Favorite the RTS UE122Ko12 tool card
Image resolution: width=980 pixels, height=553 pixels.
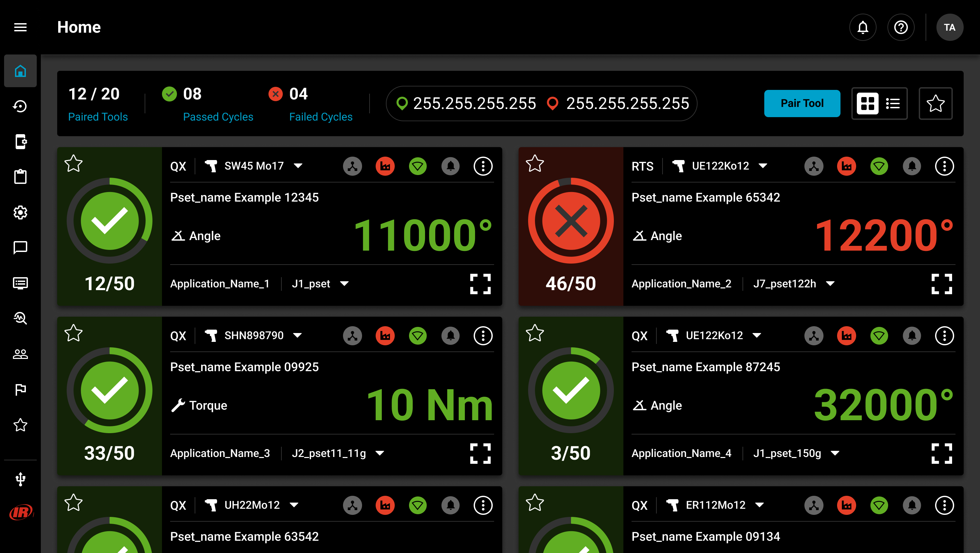pyautogui.click(x=535, y=164)
